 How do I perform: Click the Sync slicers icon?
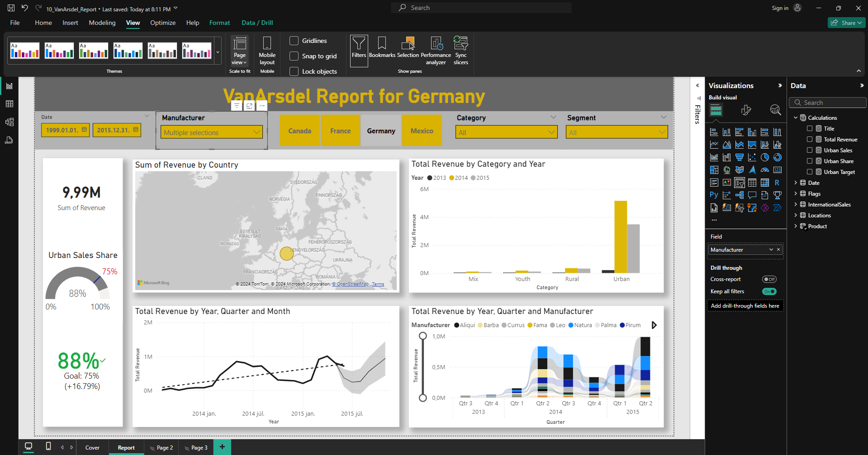click(x=460, y=50)
